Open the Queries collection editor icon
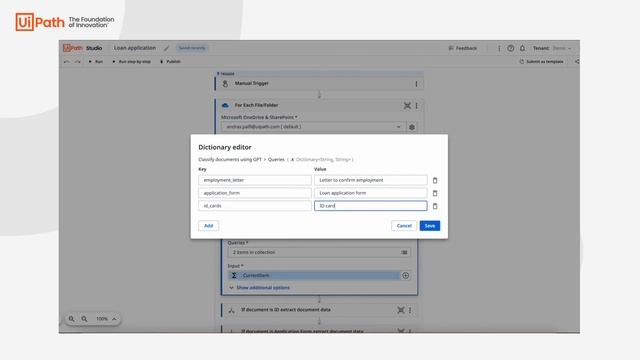The width and height of the screenshot is (640, 360). click(x=404, y=253)
